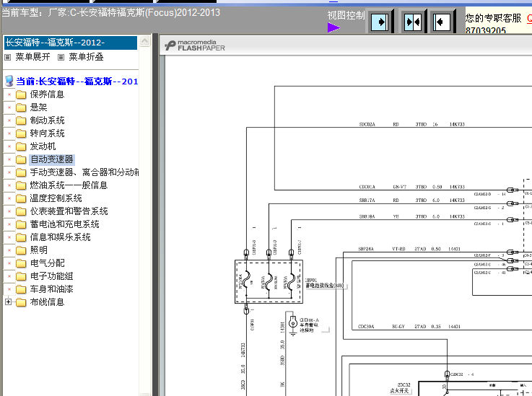The width and height of the screenshot is (532, 396).
Task: Click the 当前:长安福特--福克斯 root link
Action: point(77,82)
